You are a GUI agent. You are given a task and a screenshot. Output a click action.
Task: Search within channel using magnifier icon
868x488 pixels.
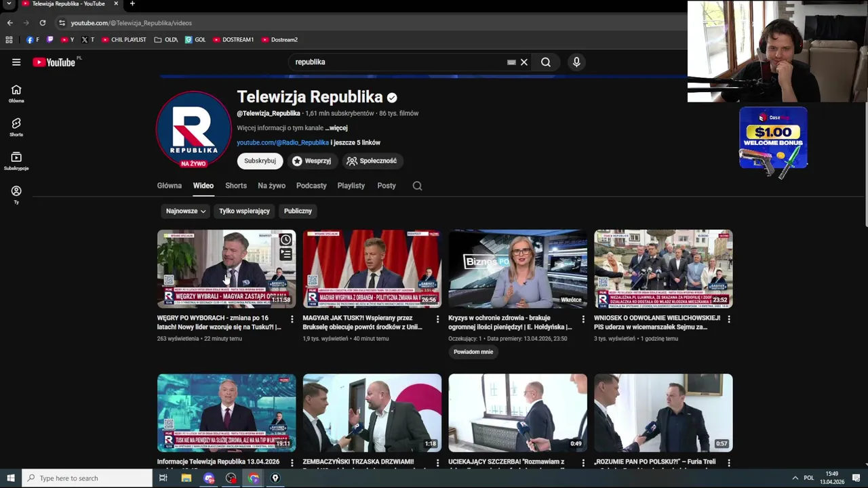click(x=417, y=186)
